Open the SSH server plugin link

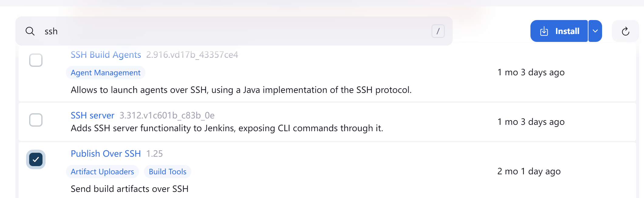pos(92,115)
